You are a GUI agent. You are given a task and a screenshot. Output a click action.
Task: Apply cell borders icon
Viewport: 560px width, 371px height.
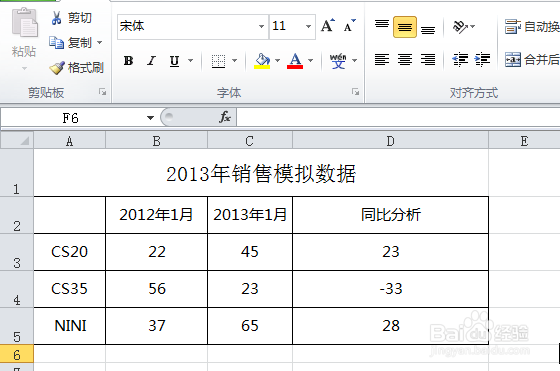click(x=218, y=61)
